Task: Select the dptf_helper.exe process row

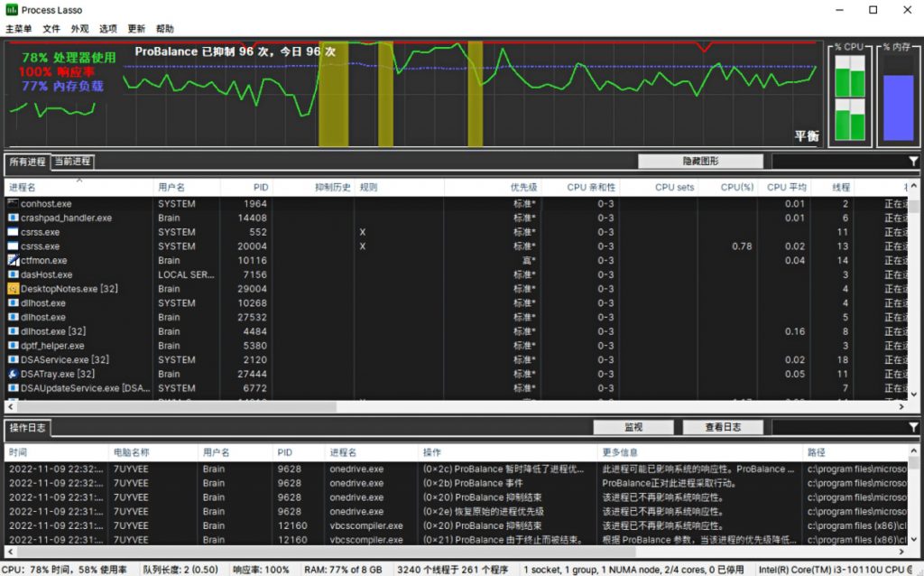Action: pyautogui.click(x=457, y=346)
